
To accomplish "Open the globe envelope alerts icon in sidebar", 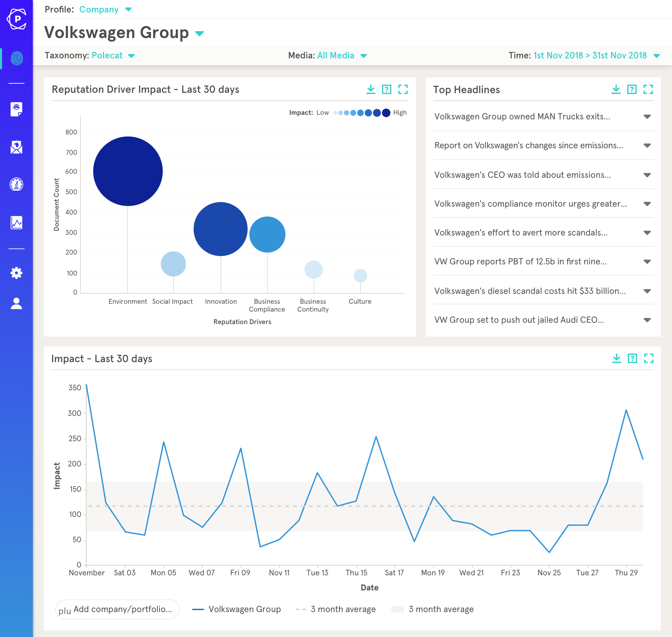I will [16, 147].
